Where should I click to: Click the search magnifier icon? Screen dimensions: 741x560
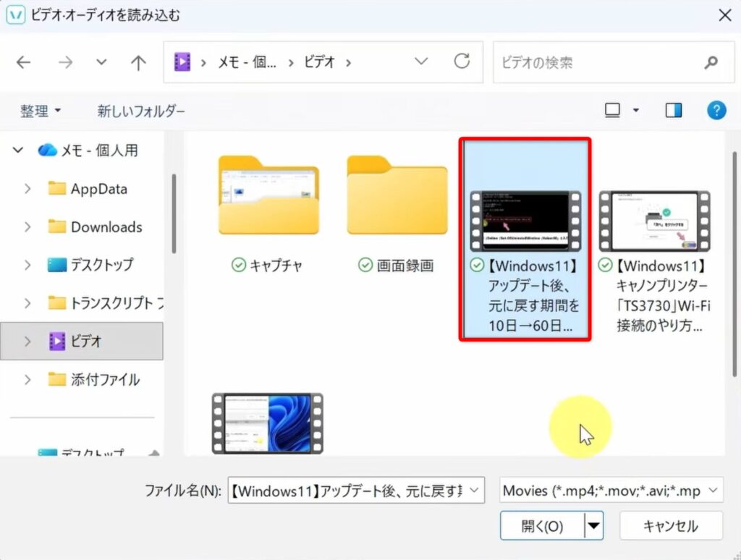(710, 63)
